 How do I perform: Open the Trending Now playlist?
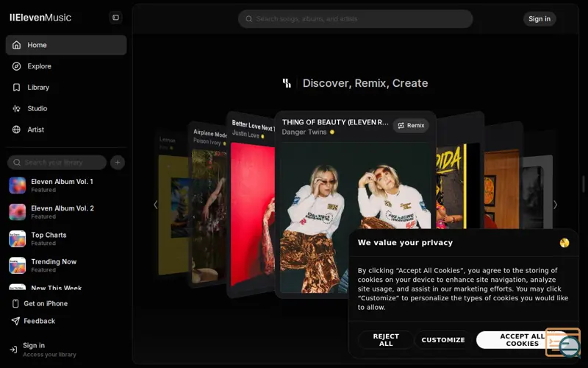(66, 266)
